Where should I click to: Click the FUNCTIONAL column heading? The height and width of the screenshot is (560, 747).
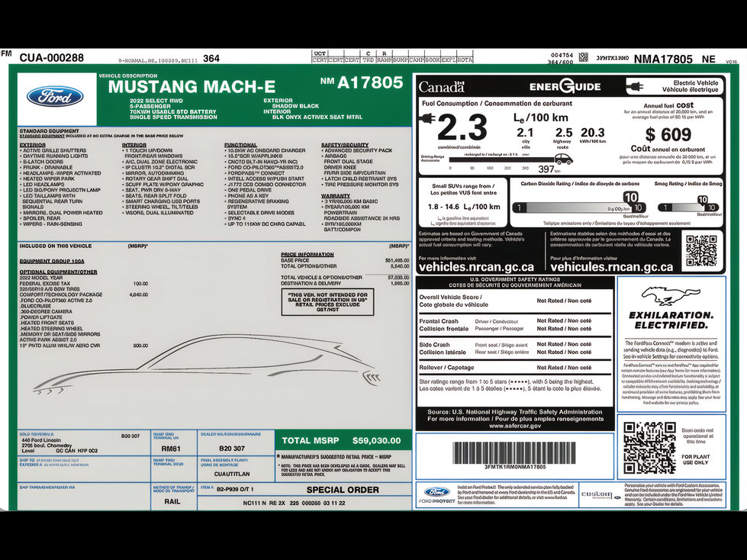240,145
